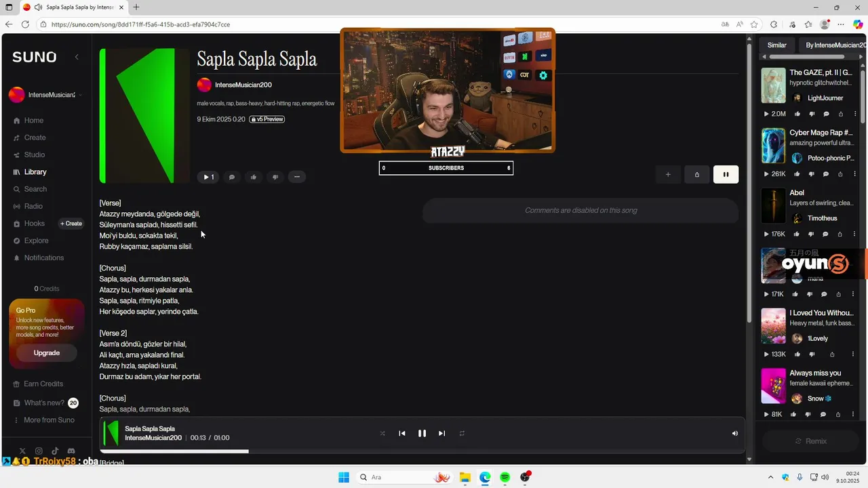Click the play count button under cover
The width and height of the screenshot is (868, 488).
pyautogui.click(x=207, y=177)
